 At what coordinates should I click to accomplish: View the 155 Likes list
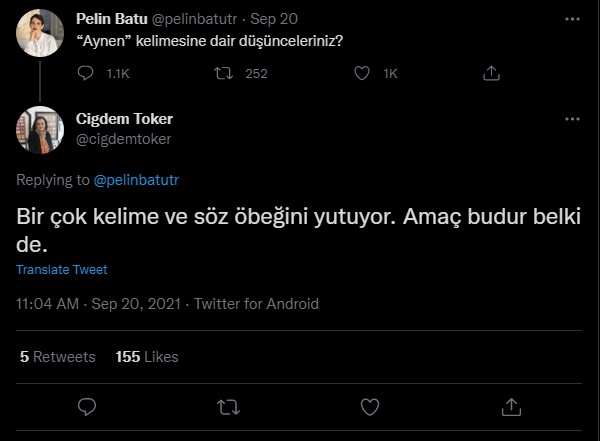[147, 357]
